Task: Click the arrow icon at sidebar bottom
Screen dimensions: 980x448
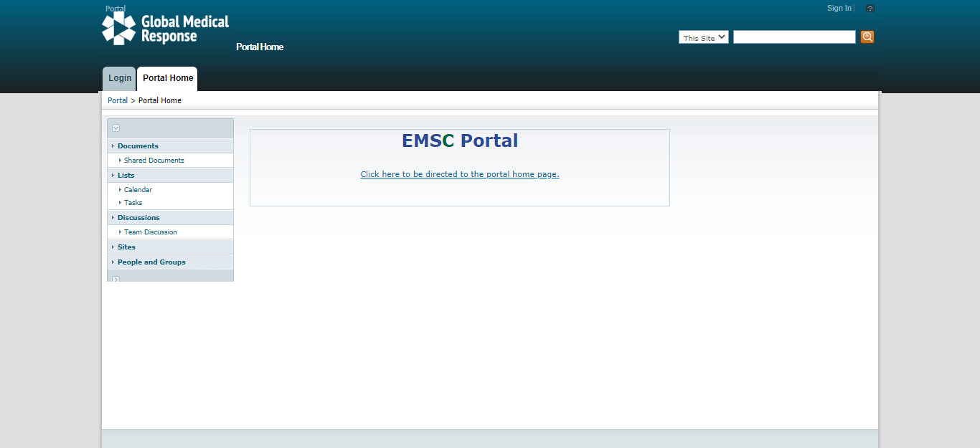Action: tap(116, 279)
